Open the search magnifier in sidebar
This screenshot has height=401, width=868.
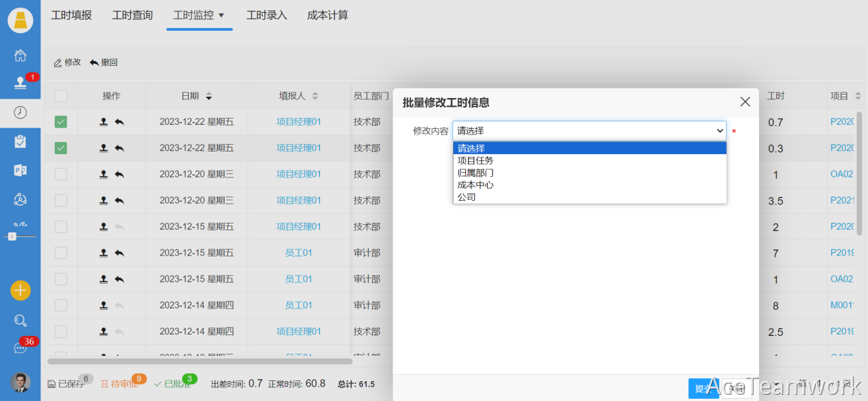point(21,320)
